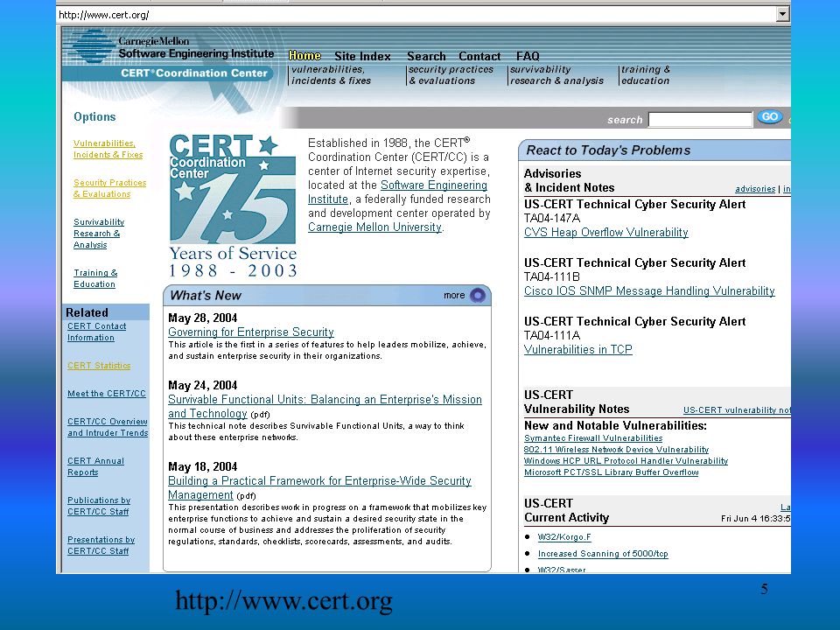
Task: Open vulnerabilities, incidents & fixes nav section
Action: pos(331,75)
